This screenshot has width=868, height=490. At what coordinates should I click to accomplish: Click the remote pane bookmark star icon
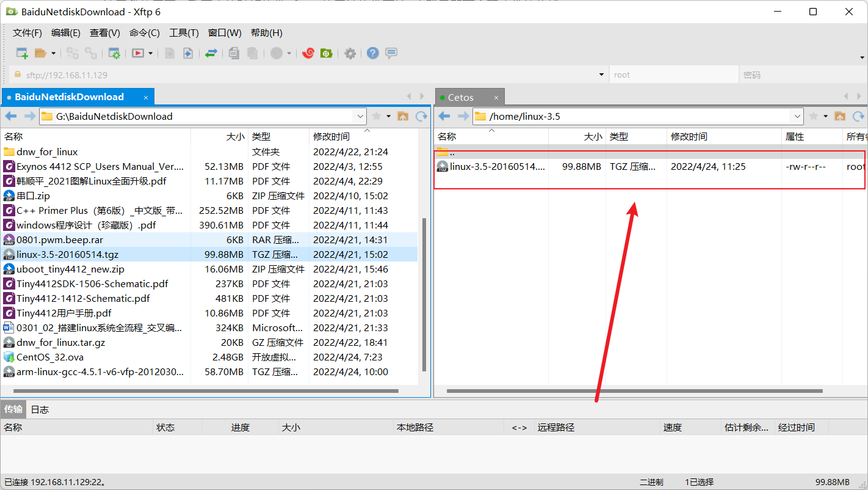(x=813, y=116)
